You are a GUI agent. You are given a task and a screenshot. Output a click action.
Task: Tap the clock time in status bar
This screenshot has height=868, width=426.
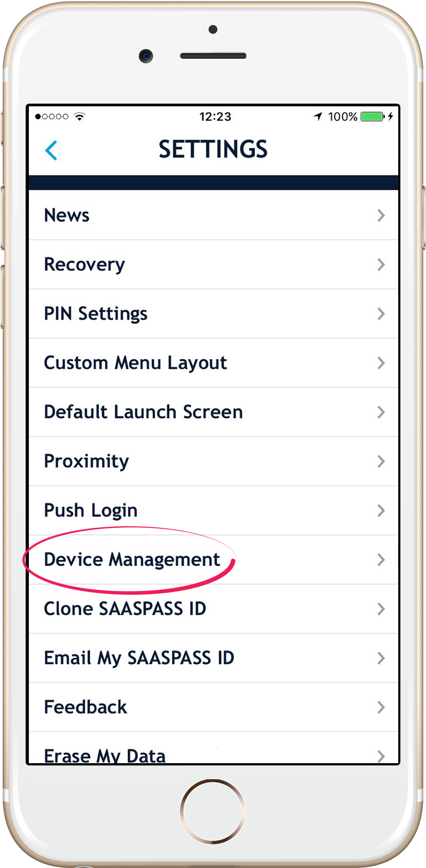coord(215,117)
